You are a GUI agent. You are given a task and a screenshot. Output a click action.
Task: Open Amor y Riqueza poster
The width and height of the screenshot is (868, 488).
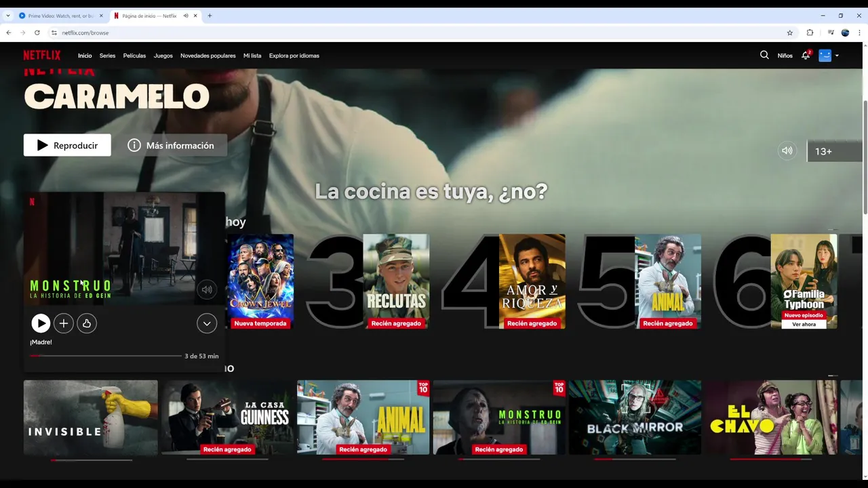tap(532, 281)
